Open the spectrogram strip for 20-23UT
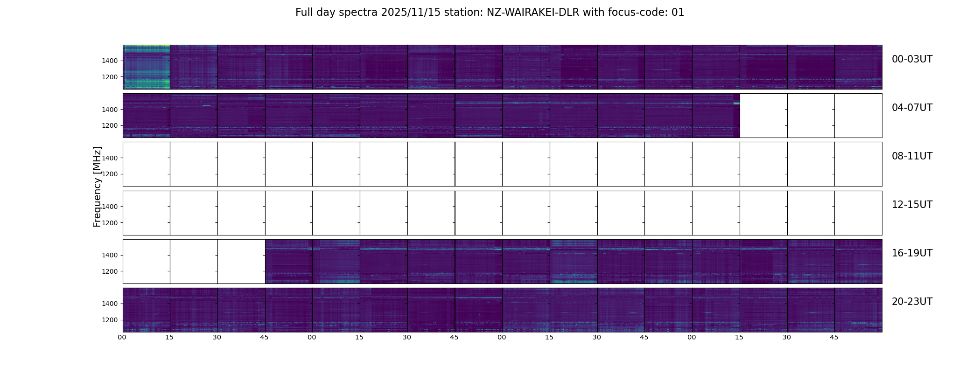Viewport: 980px width, 373px height. 502,310
